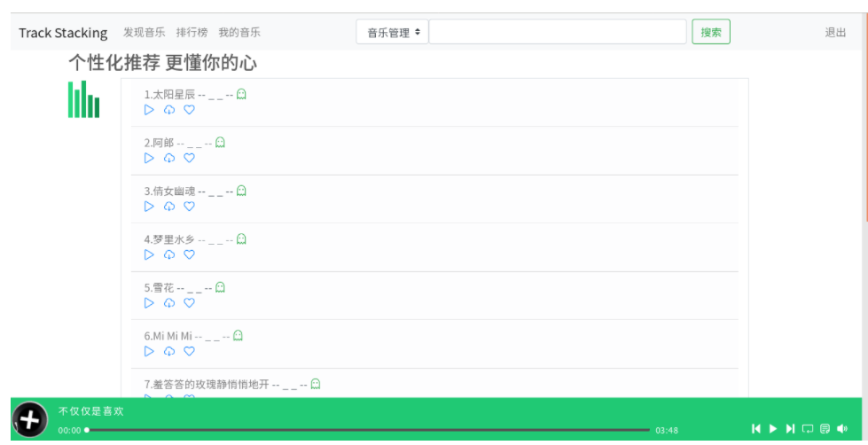Image resolution: width=868 pixels, height=445 pixels.
Task: Download the song Mi Mi Mi
Action: tap(169, 351)
